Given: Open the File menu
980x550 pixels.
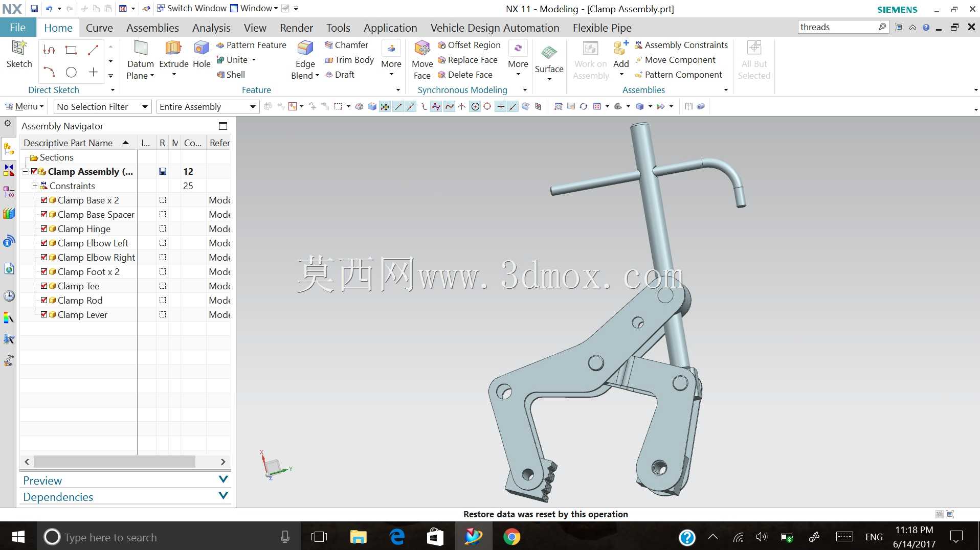Looking at the screenshot, I should point(18,28).
